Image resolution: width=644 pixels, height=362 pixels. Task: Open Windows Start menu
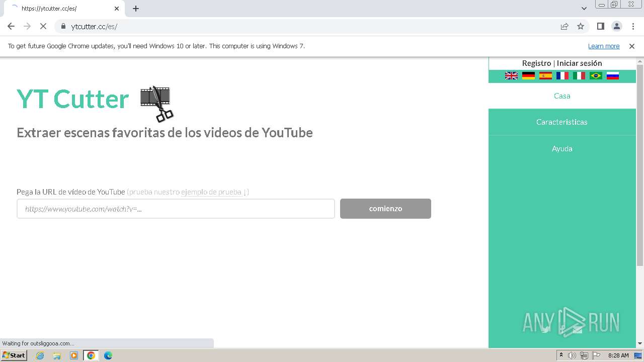14,355
